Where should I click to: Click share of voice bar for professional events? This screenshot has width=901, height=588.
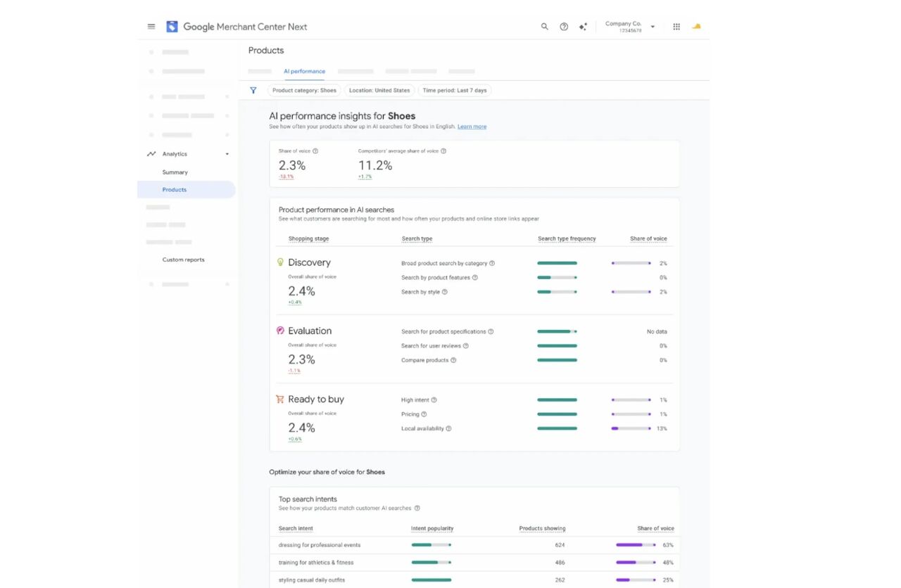pyautogui.click(x=636, y=545)
